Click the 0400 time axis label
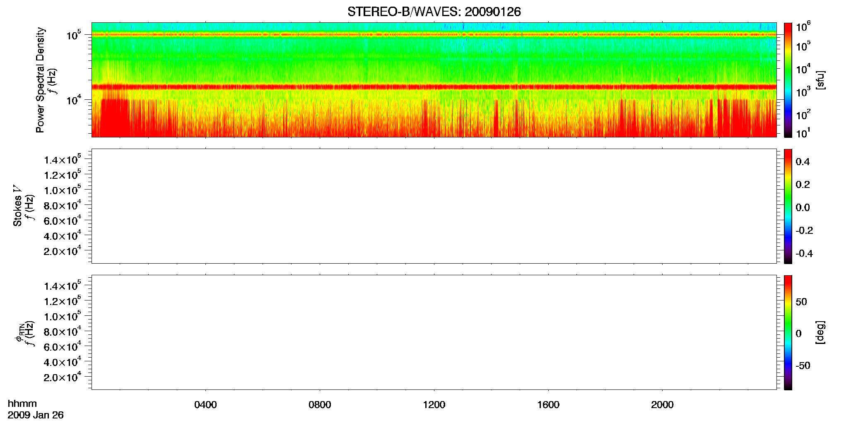 tap(205, 405)
